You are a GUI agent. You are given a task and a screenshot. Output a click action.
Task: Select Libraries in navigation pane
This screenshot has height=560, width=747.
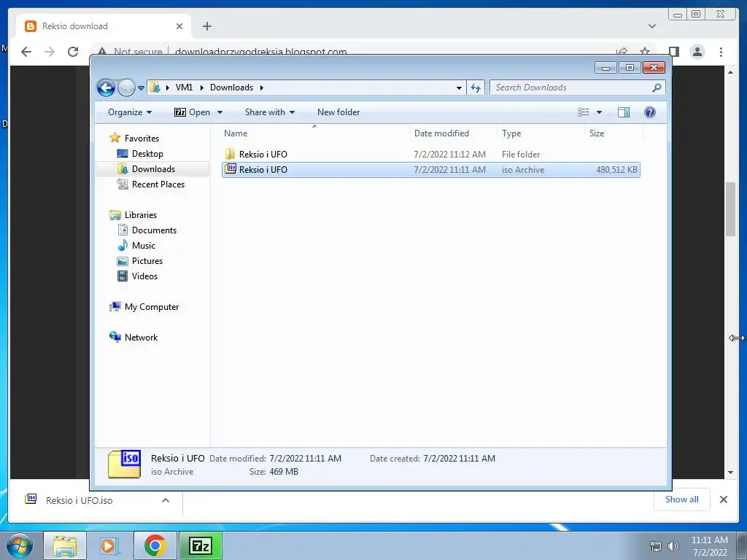[x=141, y=215]
